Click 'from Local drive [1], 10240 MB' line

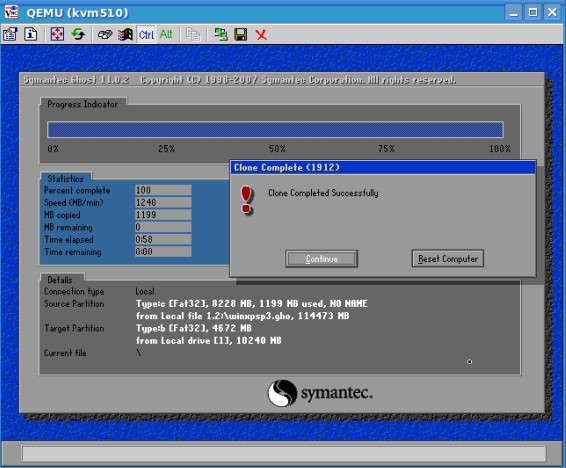click(x=208, y=341)
